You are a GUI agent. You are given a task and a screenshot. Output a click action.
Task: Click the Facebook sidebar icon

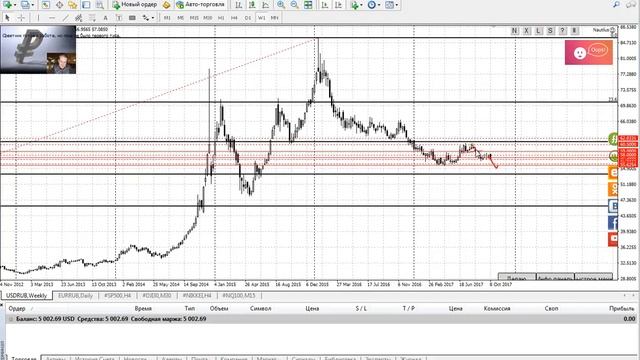tap(613, 222)
